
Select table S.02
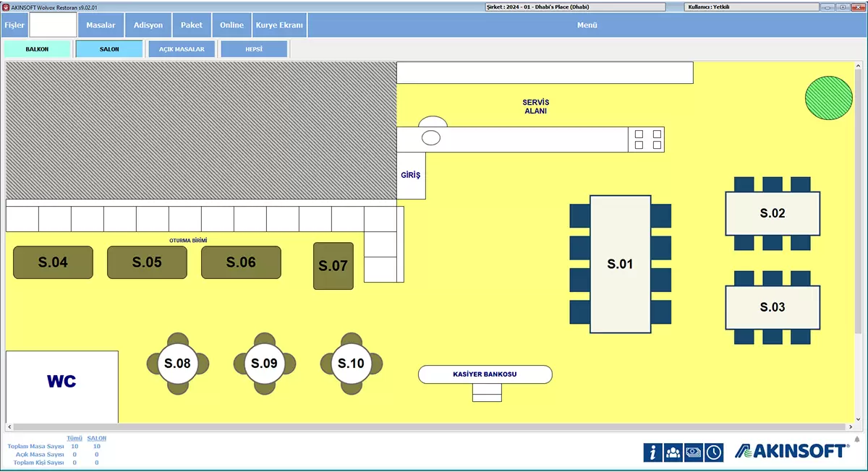point(773,213)
